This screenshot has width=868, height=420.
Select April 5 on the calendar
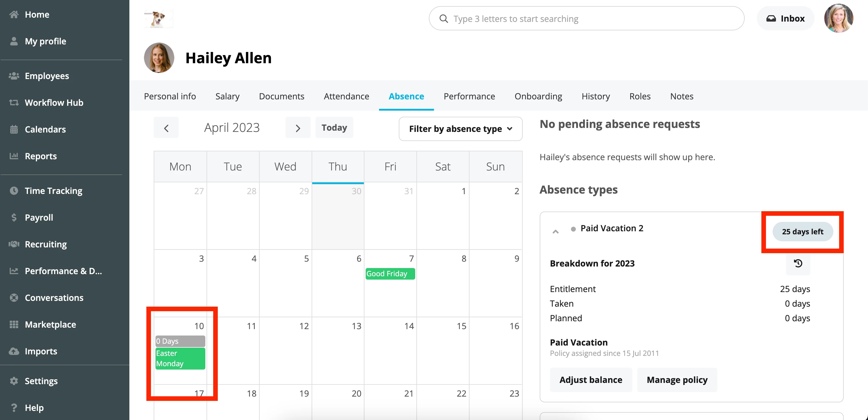tap(286, 283)
